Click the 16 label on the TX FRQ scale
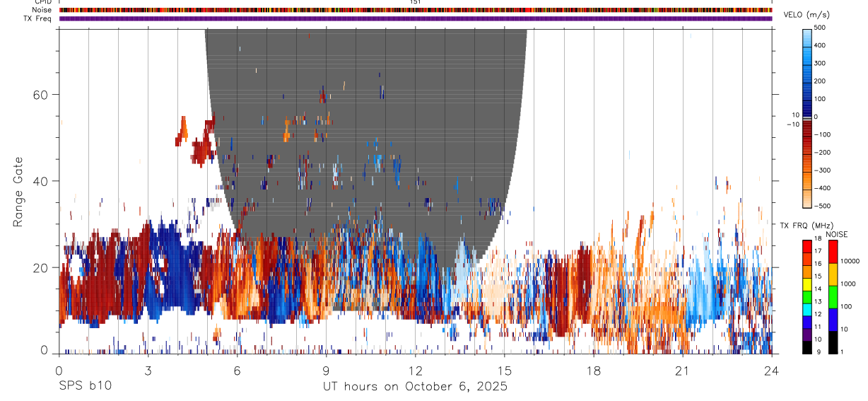Image resolution: width=868 pixels, height=401 pixels. click(x=819, y=264)
